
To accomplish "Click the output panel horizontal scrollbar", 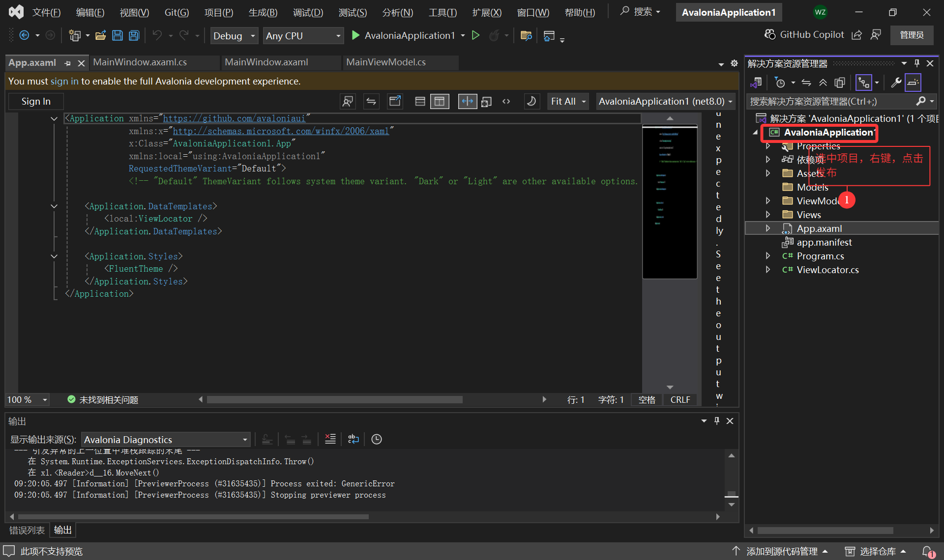I will pyautogui.click(x=193, y=517).
